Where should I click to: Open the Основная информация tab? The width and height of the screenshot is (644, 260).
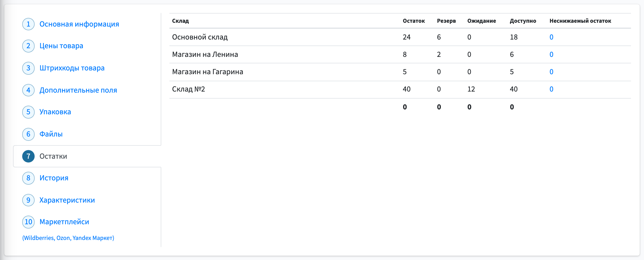tap(79, 24)
